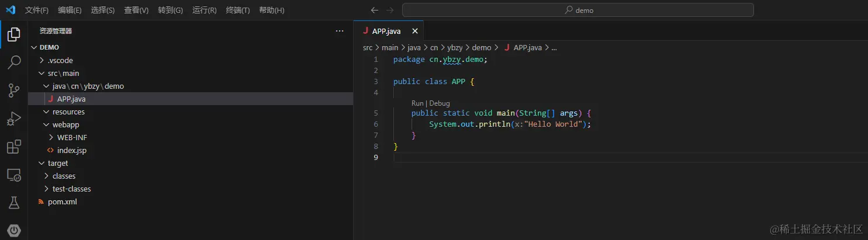
Task: Click the "Hello World" string in code
Action: click(554, 124)
